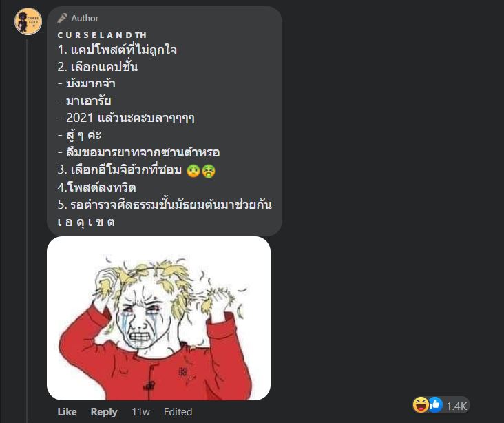Like this comment
Viewport: 504px width, 423px height.
pyautogui.click(x=67, y=412)
